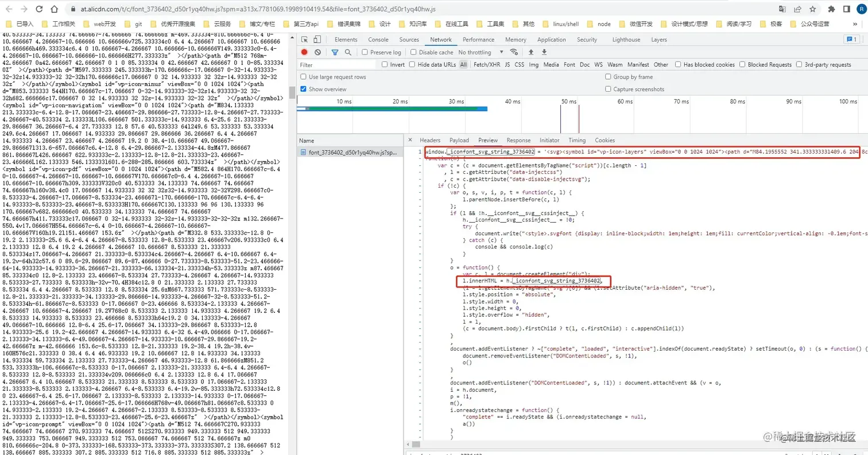Enable the Disable cache checkbox
The height and width of the screenshot is (455, 868).
(413, 52)
